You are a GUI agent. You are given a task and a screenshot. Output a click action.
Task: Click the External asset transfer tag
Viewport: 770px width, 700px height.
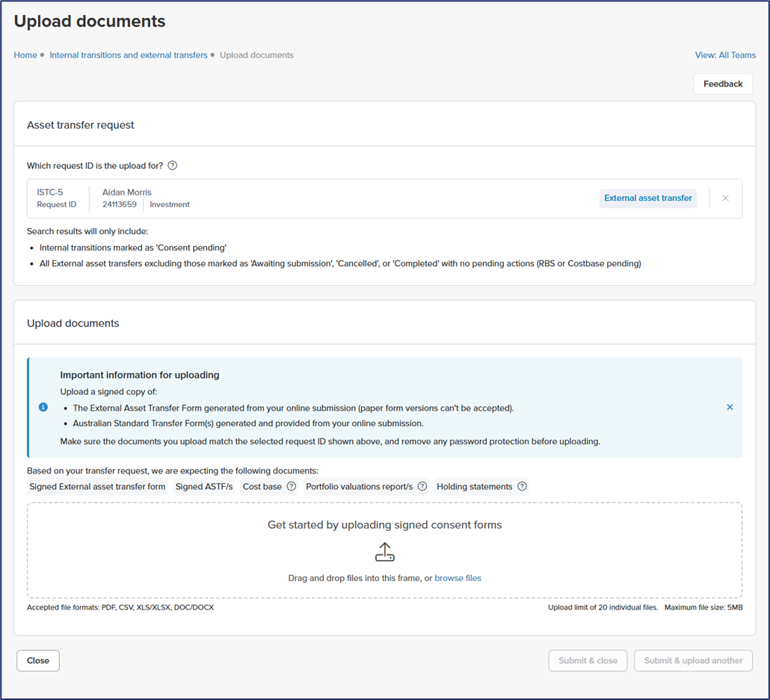(x=647, y=198)
